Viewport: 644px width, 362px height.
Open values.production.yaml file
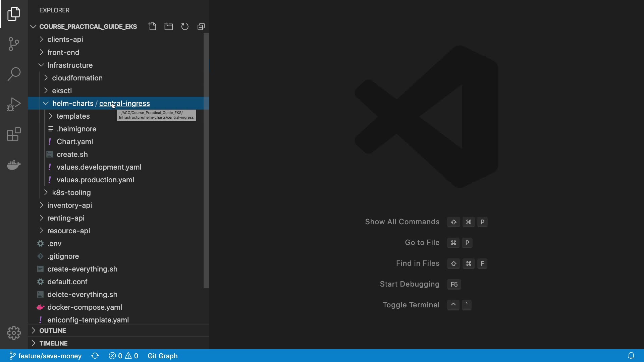point(95,180)
